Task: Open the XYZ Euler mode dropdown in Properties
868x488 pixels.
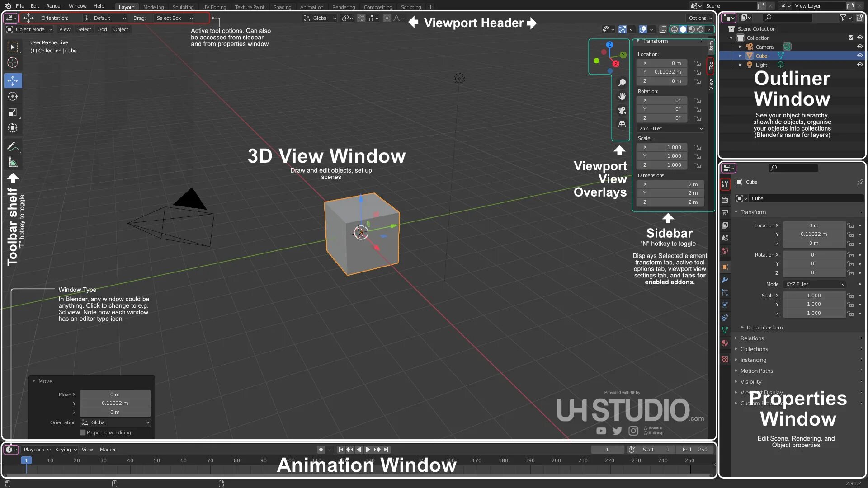Action: pyautogui.click(x=815, y=284)
